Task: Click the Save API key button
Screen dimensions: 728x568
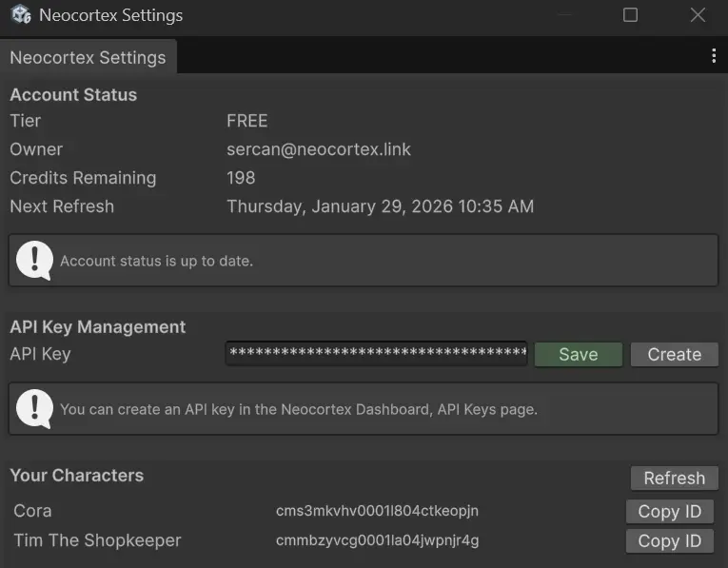Action: point(578,355)
